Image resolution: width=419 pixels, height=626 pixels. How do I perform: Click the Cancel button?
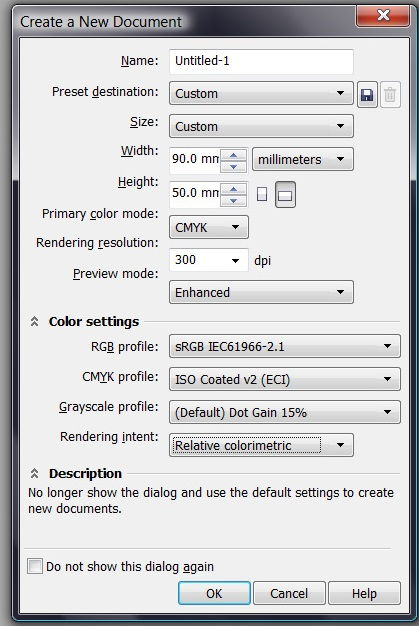coord(289,593)
